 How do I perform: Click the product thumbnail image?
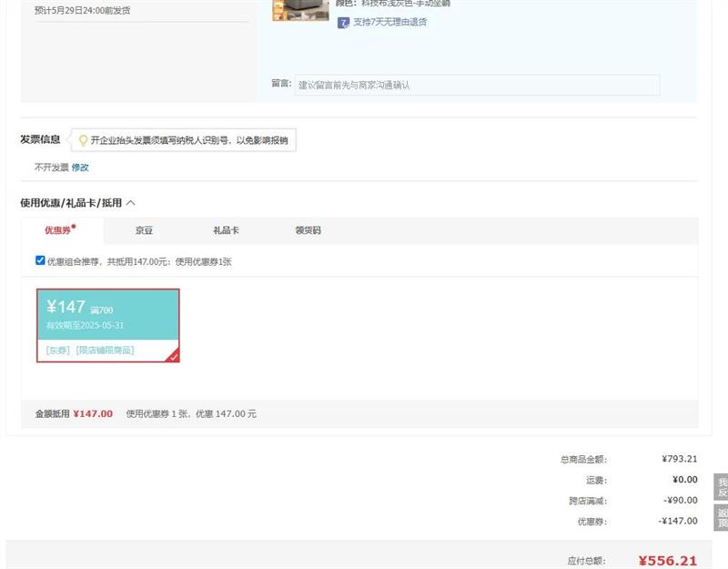(300, 10)
